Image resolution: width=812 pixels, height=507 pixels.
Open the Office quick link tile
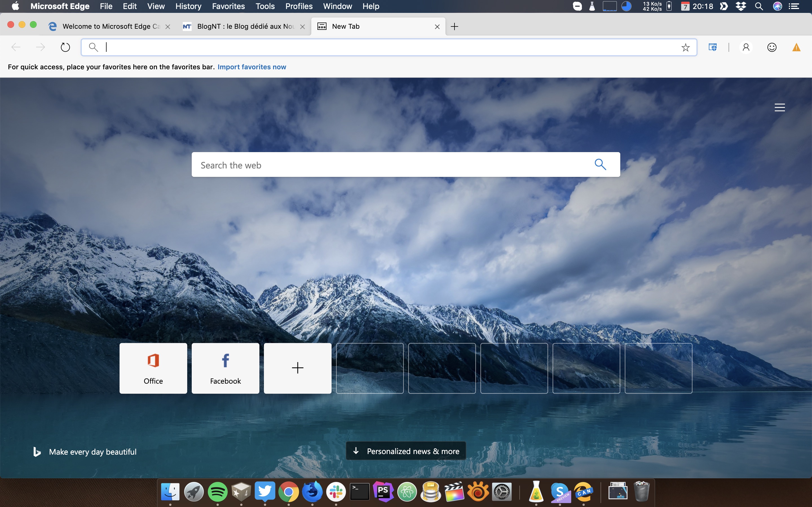point(153,368)
